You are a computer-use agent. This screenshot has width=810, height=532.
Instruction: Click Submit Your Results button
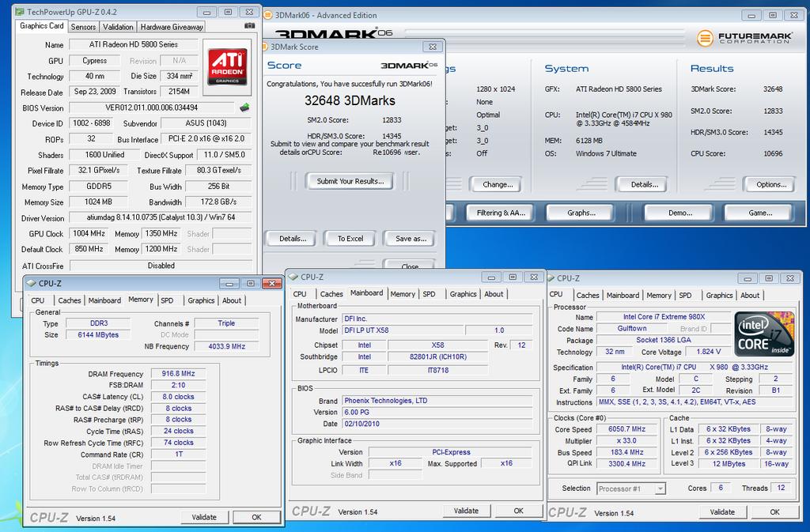[x=350, y=181]
